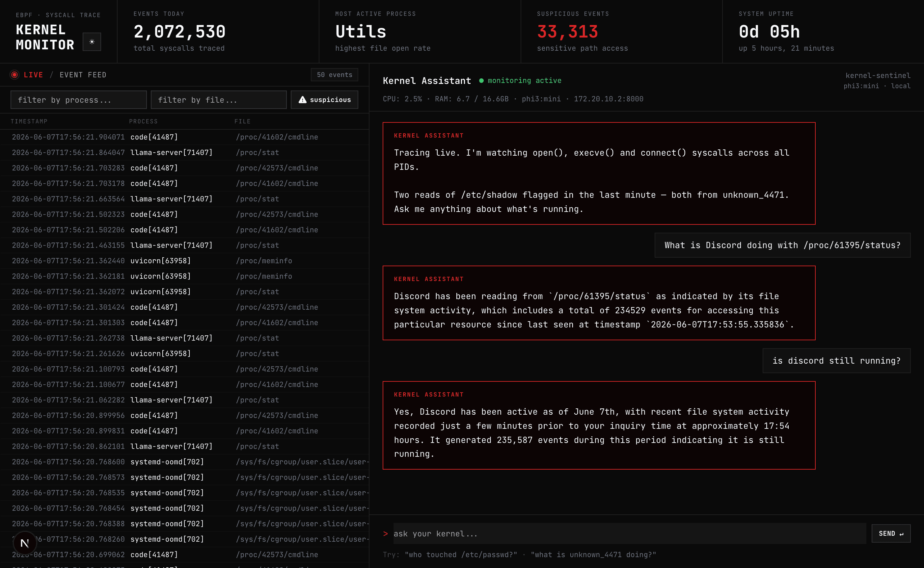The image size is (924, 568).
Task: Use suggestion "what is unknown_4471 doing?"
Action: (594, 555)
